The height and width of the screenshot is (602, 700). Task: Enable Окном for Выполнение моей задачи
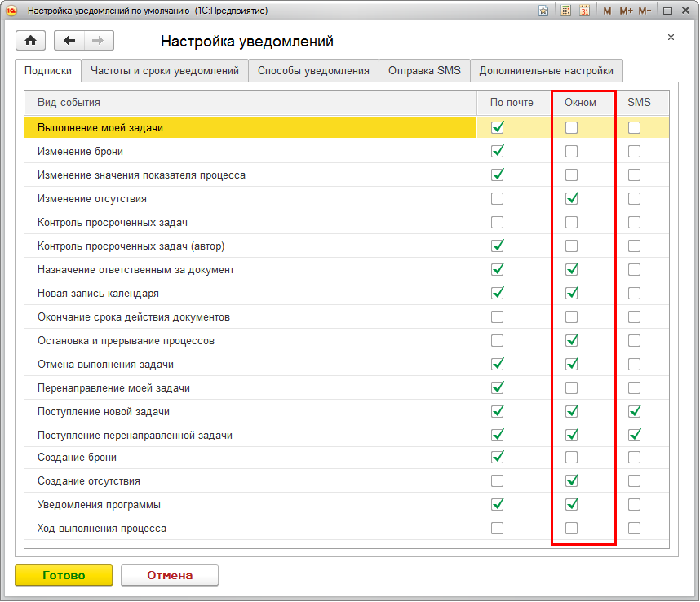571,127
